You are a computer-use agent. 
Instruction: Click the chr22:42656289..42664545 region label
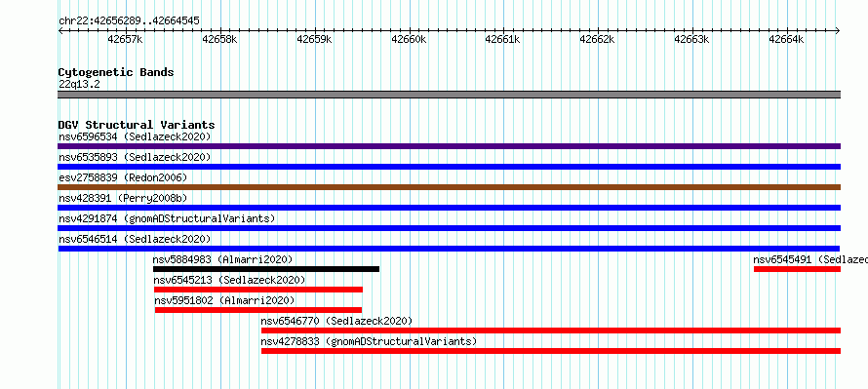coord(129,21)
